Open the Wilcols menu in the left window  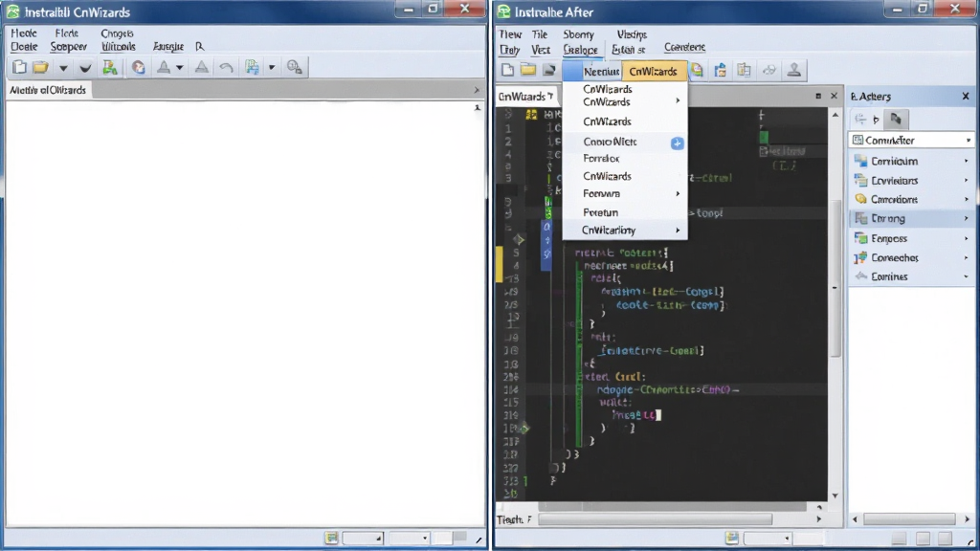(118, 46)
